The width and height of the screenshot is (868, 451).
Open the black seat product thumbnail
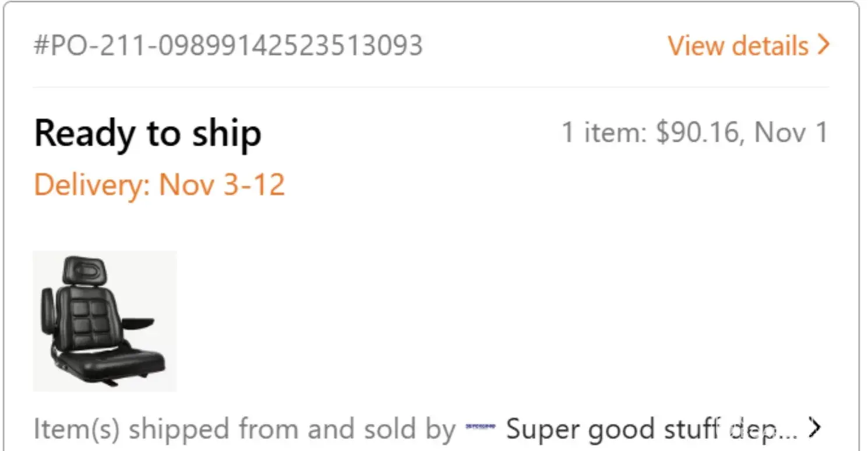(x=105, y=321)
